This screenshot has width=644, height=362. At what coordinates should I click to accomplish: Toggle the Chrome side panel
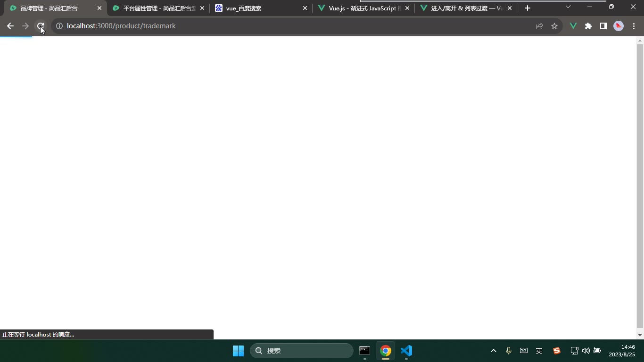603,26
